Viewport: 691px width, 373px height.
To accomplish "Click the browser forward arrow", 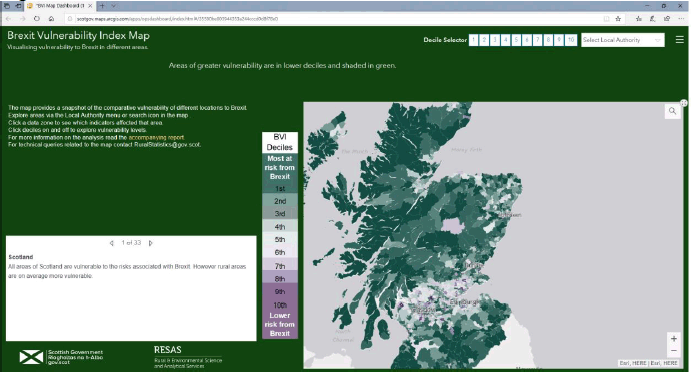I will [x=22, y=19].
